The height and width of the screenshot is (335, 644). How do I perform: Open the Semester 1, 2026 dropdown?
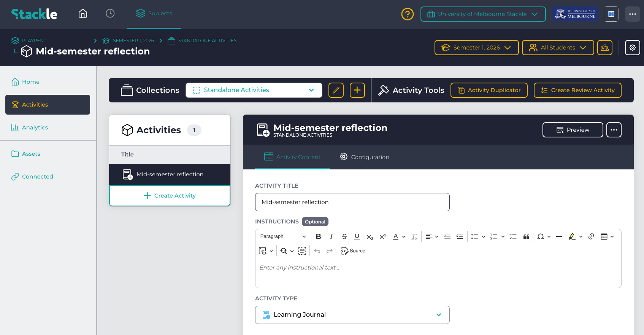(x=477, y=48)
